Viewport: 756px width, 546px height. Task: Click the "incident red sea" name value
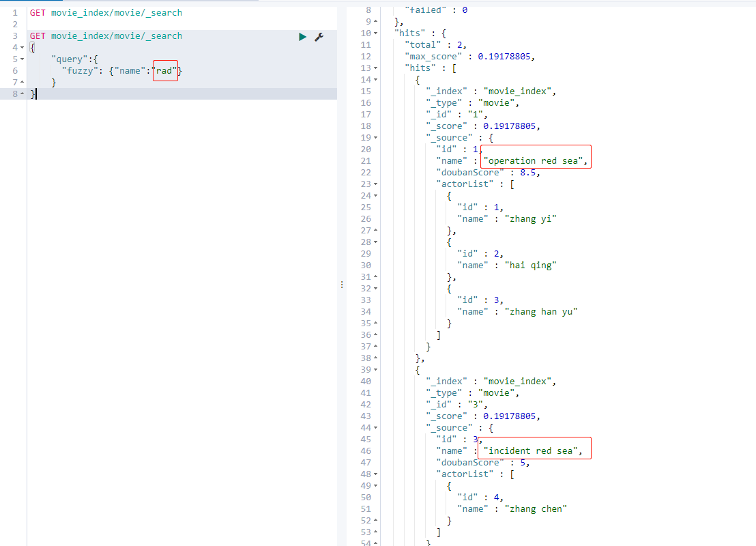(x=530, y=451)
